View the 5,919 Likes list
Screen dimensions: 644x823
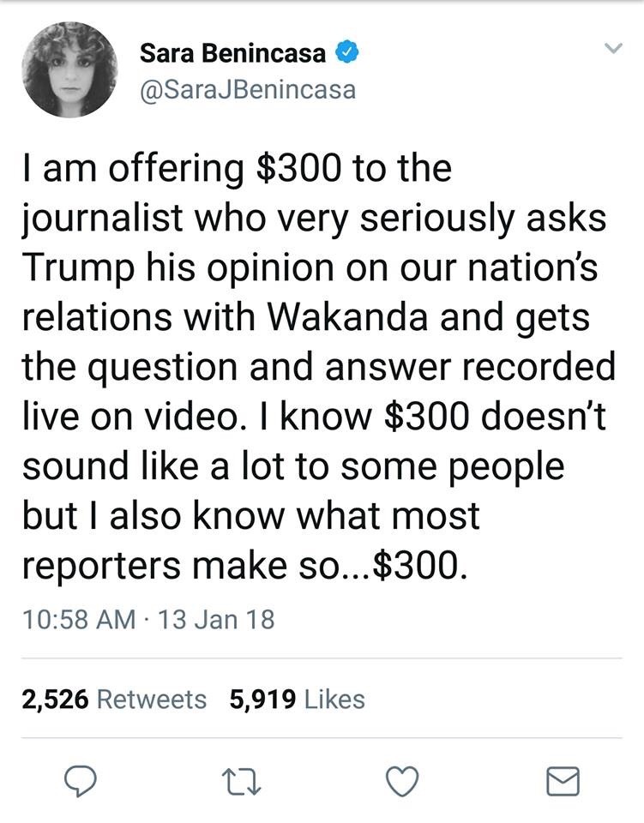pyautogui.click(x=298, y=700)
